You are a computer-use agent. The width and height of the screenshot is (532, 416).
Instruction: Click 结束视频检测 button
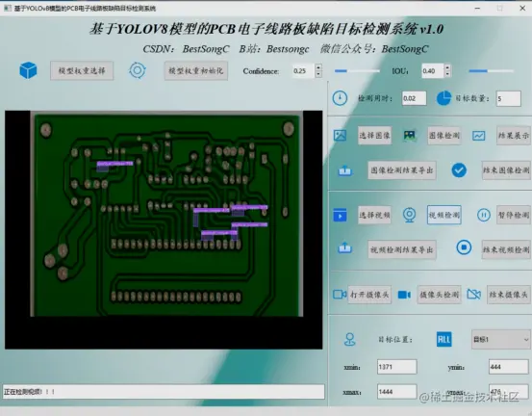click(x=506, y=250)
